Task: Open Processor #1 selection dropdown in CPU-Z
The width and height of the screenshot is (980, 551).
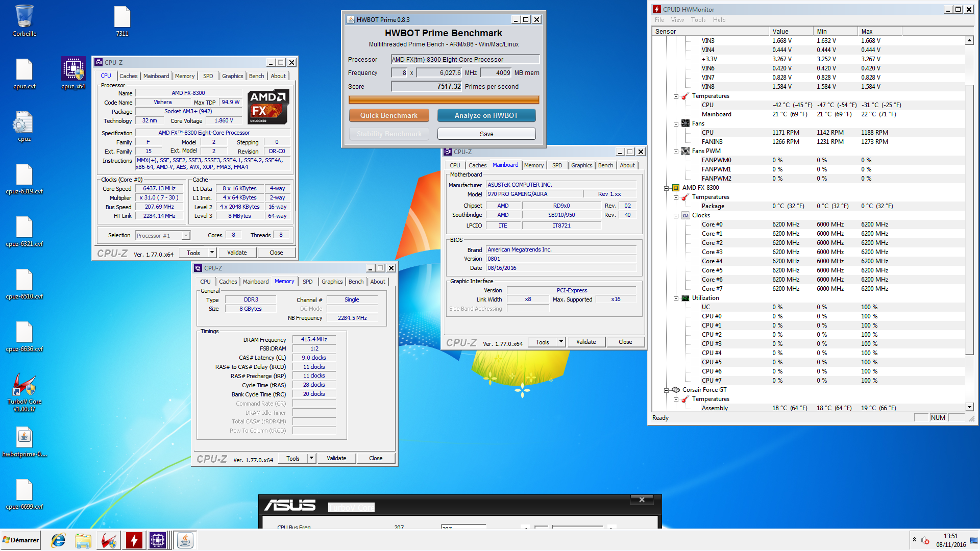Action: (186, 236)
